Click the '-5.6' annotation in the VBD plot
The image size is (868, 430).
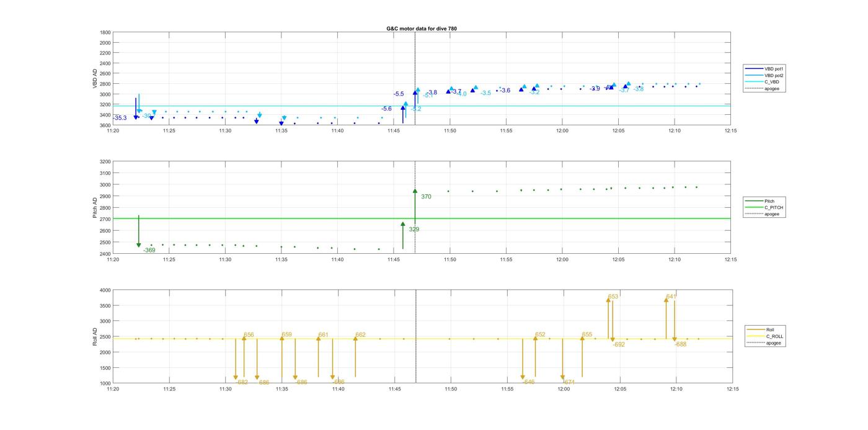click(x=386, y=109)
